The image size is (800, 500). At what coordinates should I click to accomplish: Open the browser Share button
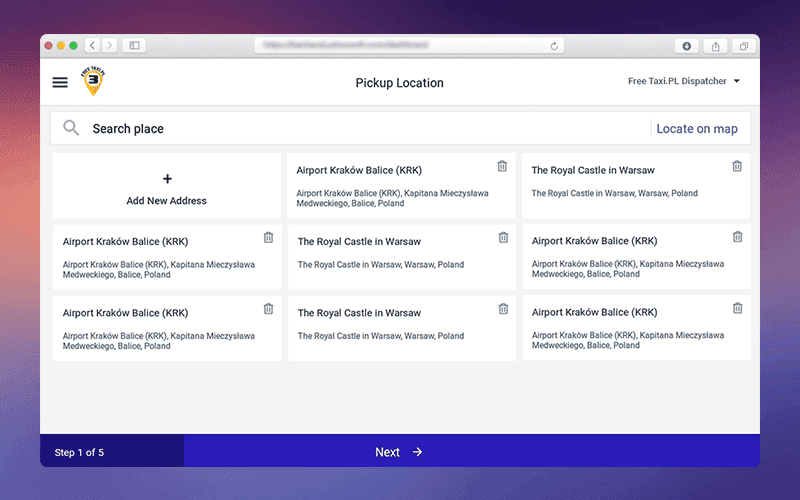(716, 46)
